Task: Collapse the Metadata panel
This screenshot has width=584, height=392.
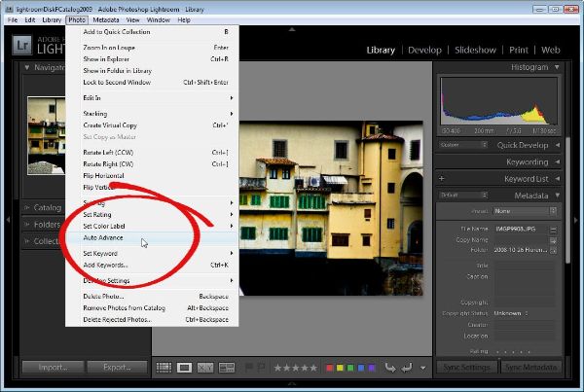Action: 558,196
